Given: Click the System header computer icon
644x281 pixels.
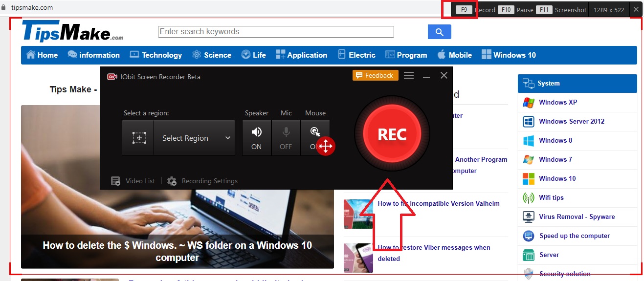Looking at the screenshot, I should coord(528,84).
